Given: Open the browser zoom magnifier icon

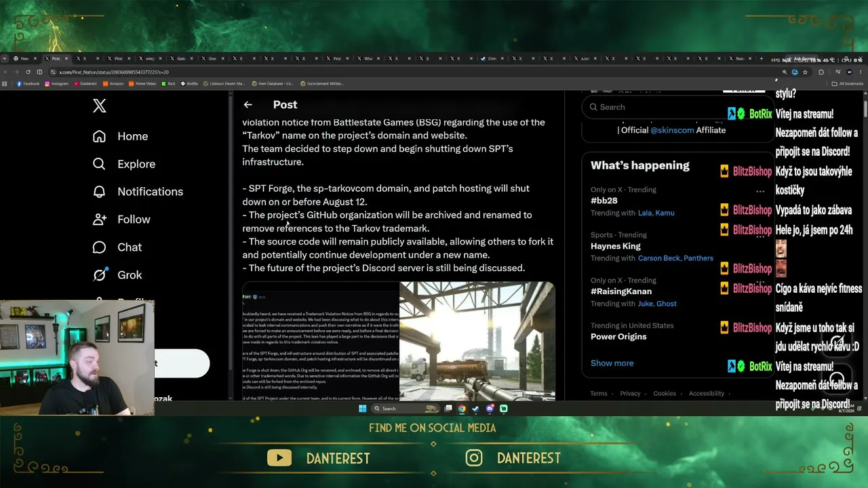Looking at the screenshot, I should [x=785, y=72].
